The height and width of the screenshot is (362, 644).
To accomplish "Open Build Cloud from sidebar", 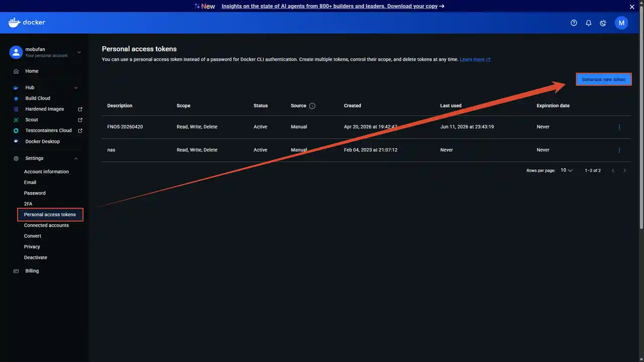I will pos(38,99).
